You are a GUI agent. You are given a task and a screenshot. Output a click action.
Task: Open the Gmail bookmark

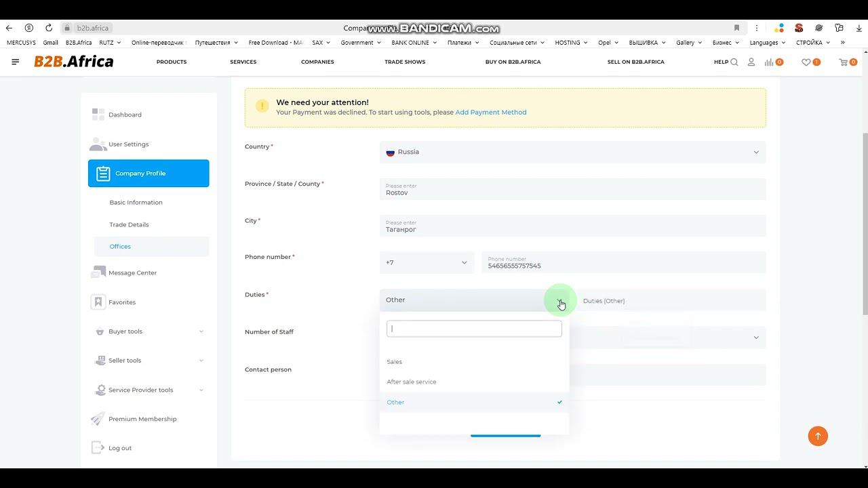click(51, 42)
